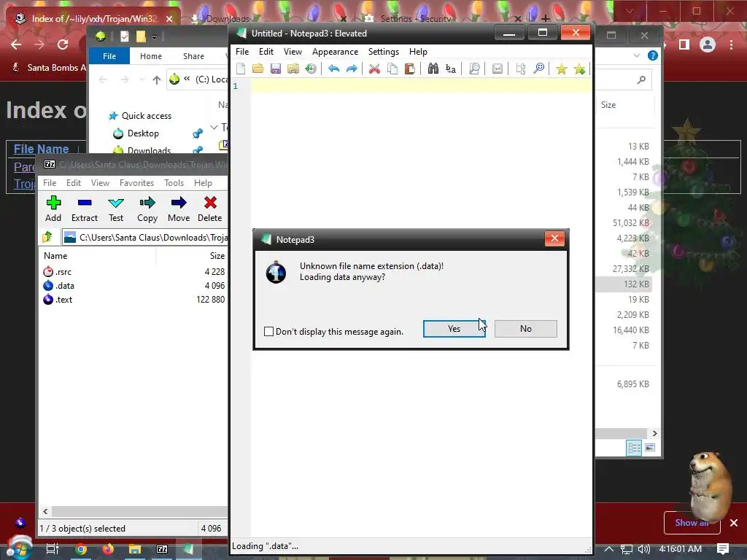Open Chrome from the taskbar
This screenshot has height=560, width=747.
(x=81, y=549)
